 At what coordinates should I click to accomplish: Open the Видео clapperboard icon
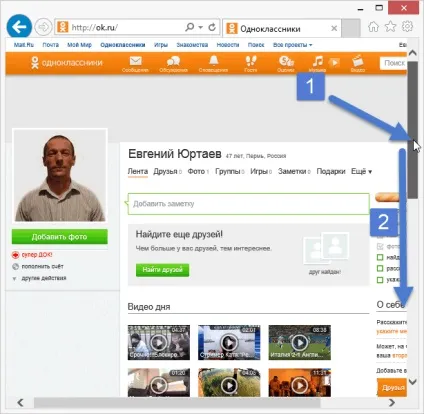click(357, 61)
